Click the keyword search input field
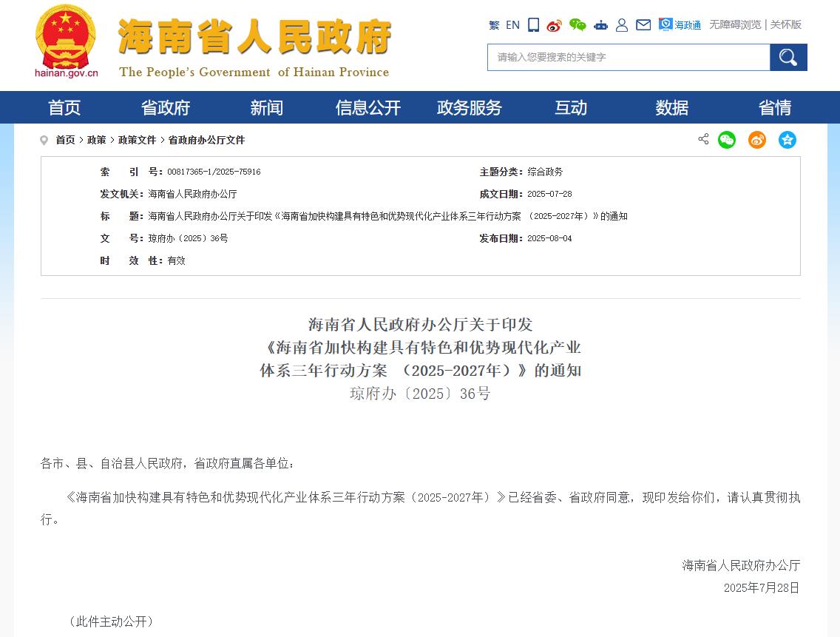The height and width of the screenshot is (637, 840). pos(628,58)
